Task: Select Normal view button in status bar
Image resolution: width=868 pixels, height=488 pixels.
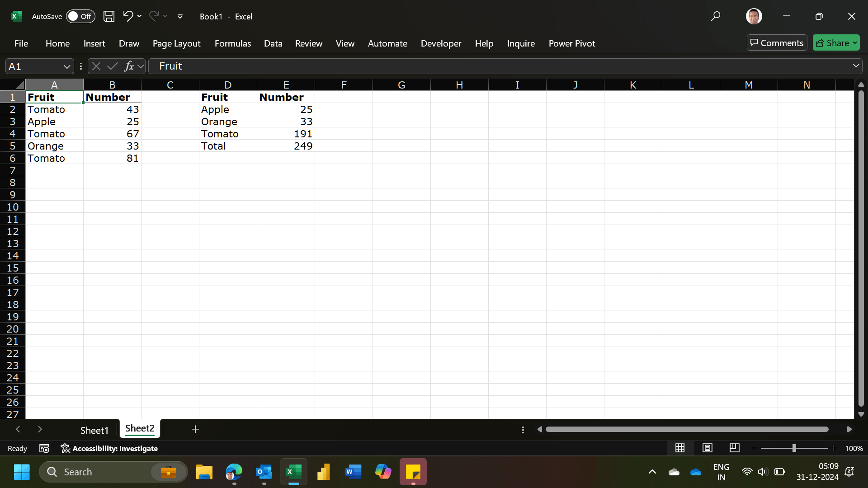Action: click(x=680, y=448)
